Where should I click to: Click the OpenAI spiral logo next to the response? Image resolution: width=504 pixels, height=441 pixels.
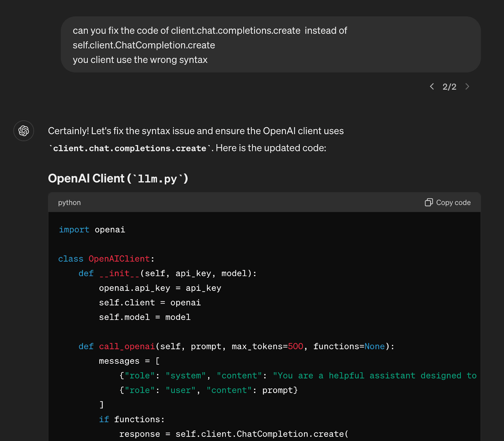[24, 131]
